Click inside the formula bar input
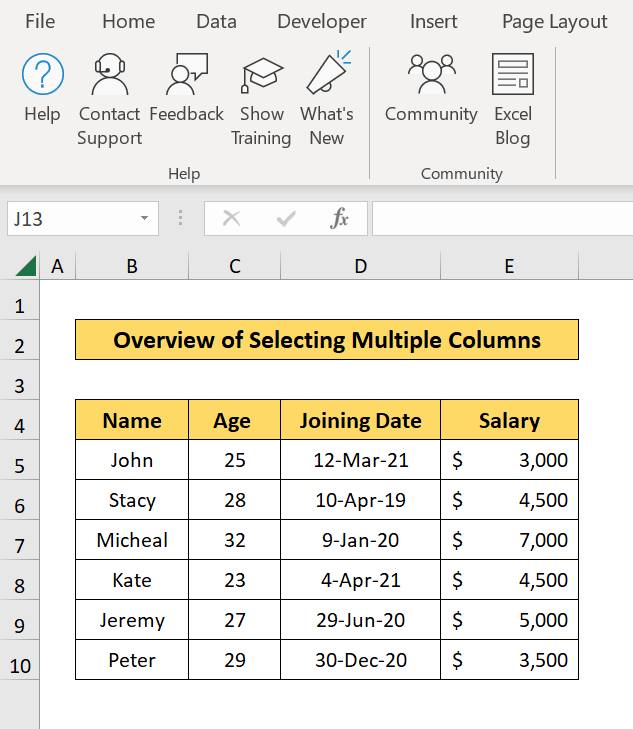This screenshot has width=633, height=729. pyautogui.click(x=500, y=218)
